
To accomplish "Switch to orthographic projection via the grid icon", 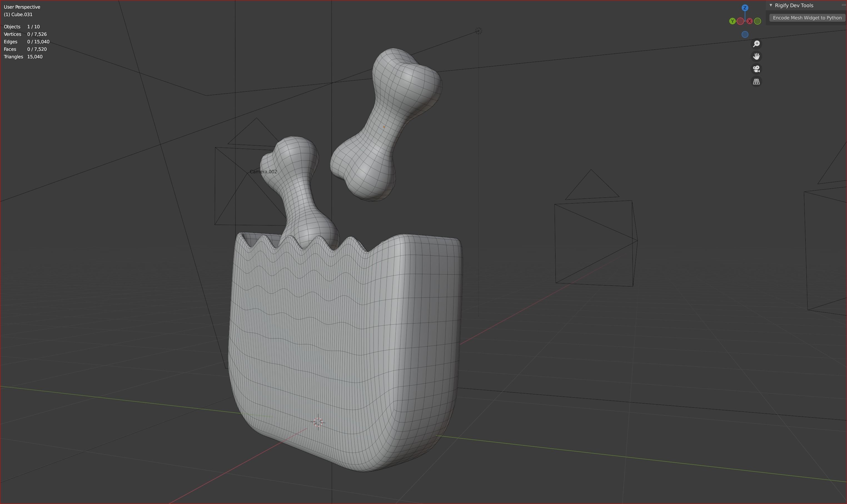I will pos(756,82).
